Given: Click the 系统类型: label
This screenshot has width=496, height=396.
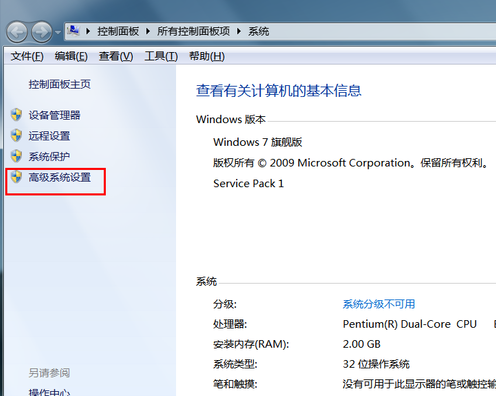Looking at the screenshot, I should [235, 364].
